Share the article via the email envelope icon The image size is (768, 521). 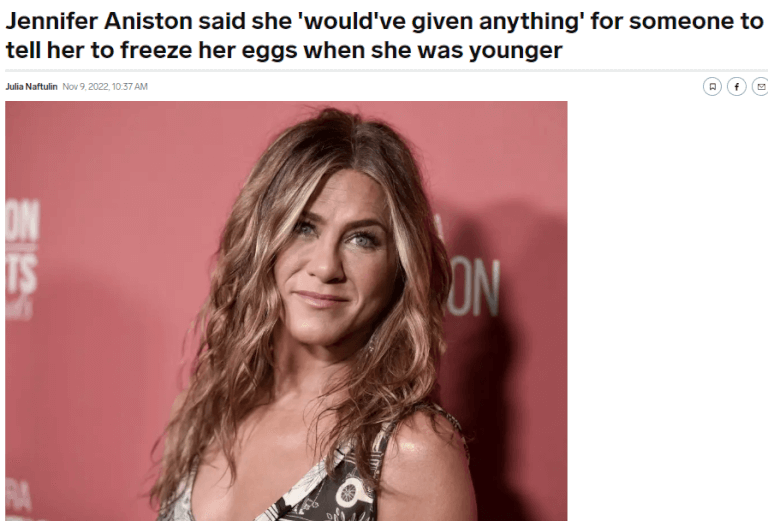[760, 87]
